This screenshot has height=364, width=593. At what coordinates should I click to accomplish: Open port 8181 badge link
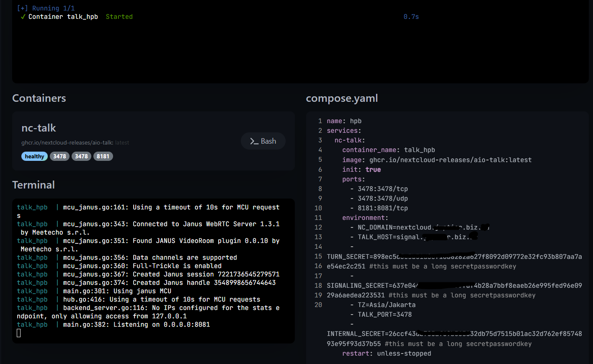click(x=103, y=156)
